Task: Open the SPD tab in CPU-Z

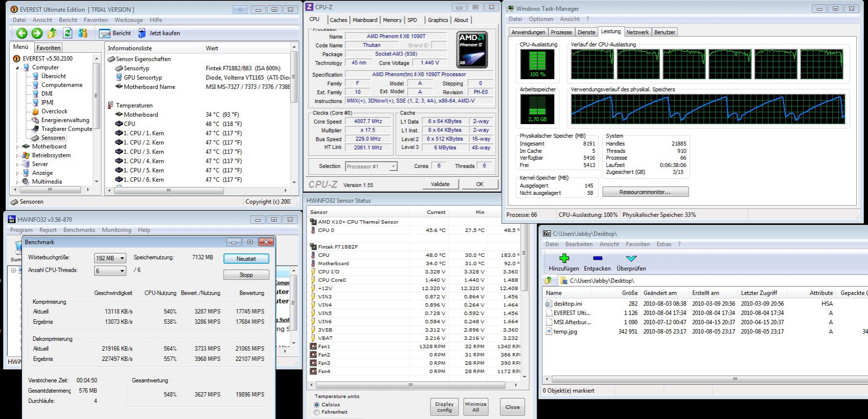Action: pyautogui.click(x=412, y=20)
